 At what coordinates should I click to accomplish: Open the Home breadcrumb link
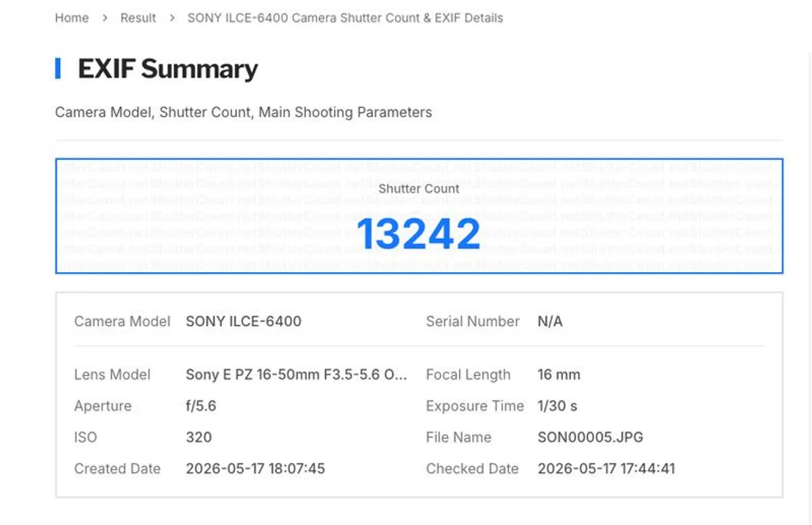tap(72, 18)
